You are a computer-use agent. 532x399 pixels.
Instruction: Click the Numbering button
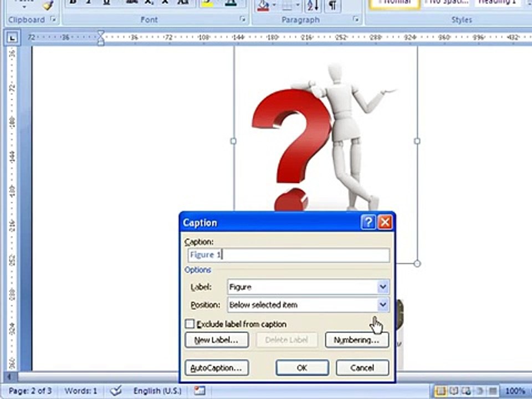356,340
